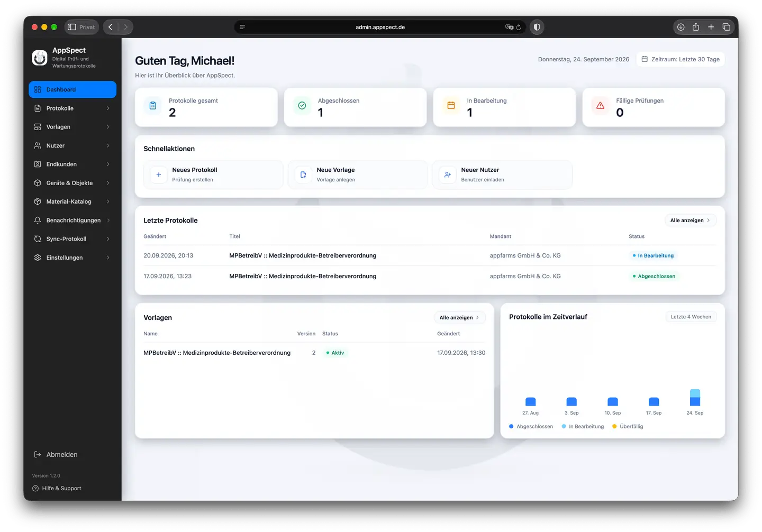The image size is (762, 532).
Task: Click the Benachrichtigungen bell icon
Action: 38,221
